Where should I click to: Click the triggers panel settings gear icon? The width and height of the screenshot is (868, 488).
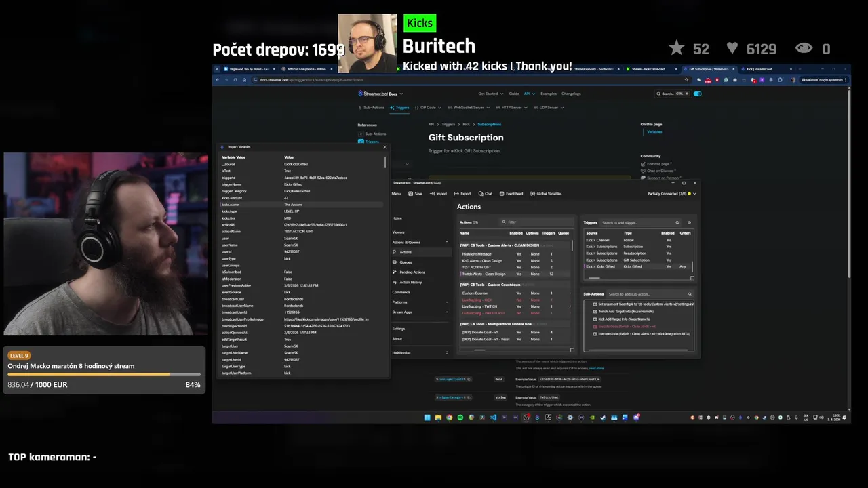(x=689, y=222)
